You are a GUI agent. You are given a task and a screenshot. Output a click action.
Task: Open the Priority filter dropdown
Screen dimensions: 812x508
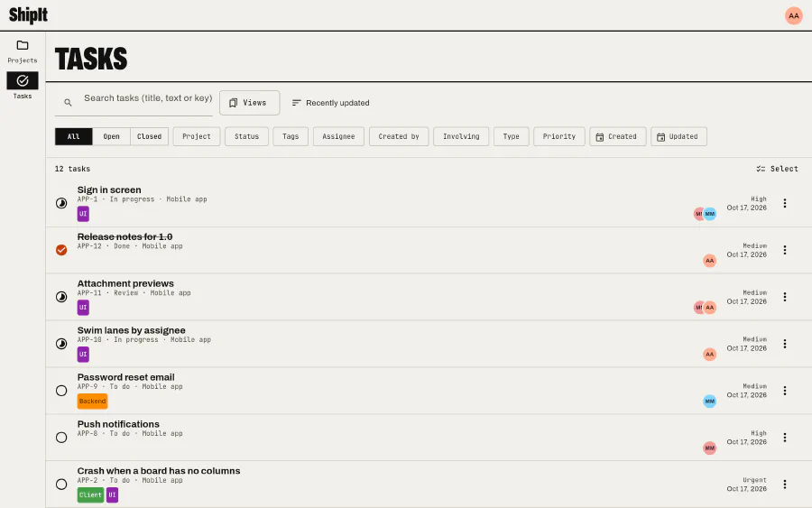click(558, 136)
